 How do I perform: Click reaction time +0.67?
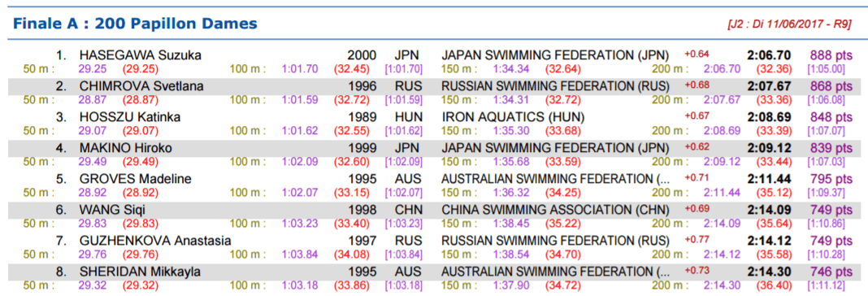click(697, 116)
